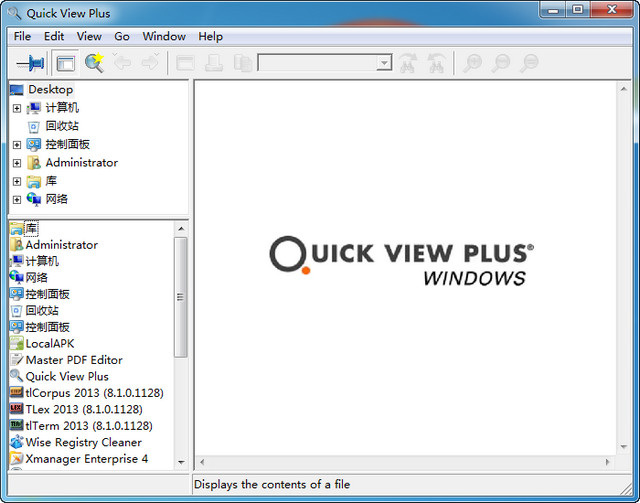The image size is (640, 503).
Task: Expand the Administrator tree node
Action: (17, 163)
